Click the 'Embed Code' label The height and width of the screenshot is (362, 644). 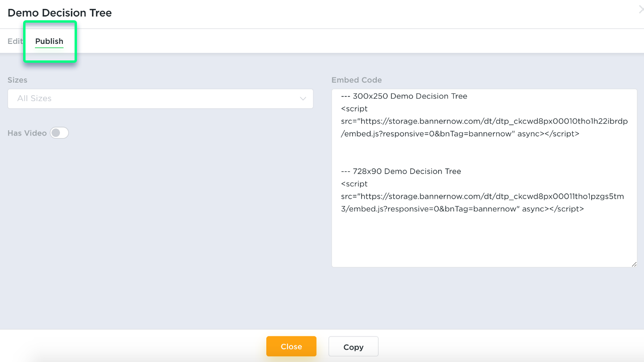(x=356, y=80)
